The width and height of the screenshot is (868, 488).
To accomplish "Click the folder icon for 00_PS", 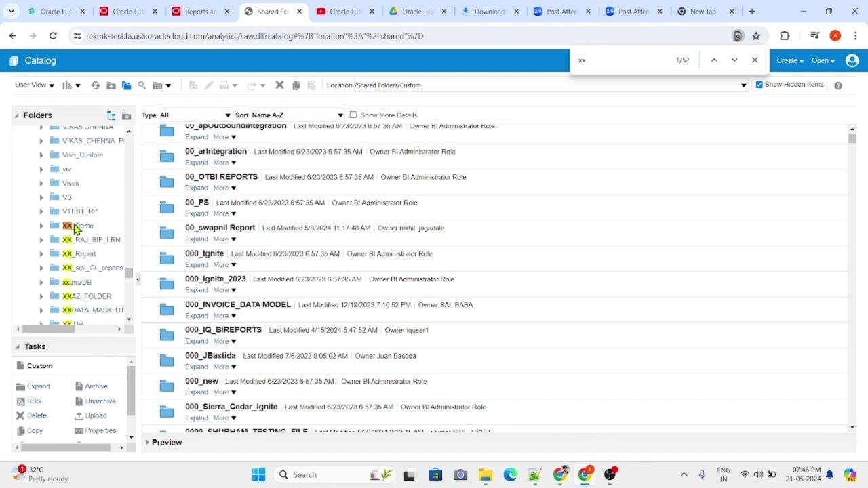I will click(x=167, y=207).
